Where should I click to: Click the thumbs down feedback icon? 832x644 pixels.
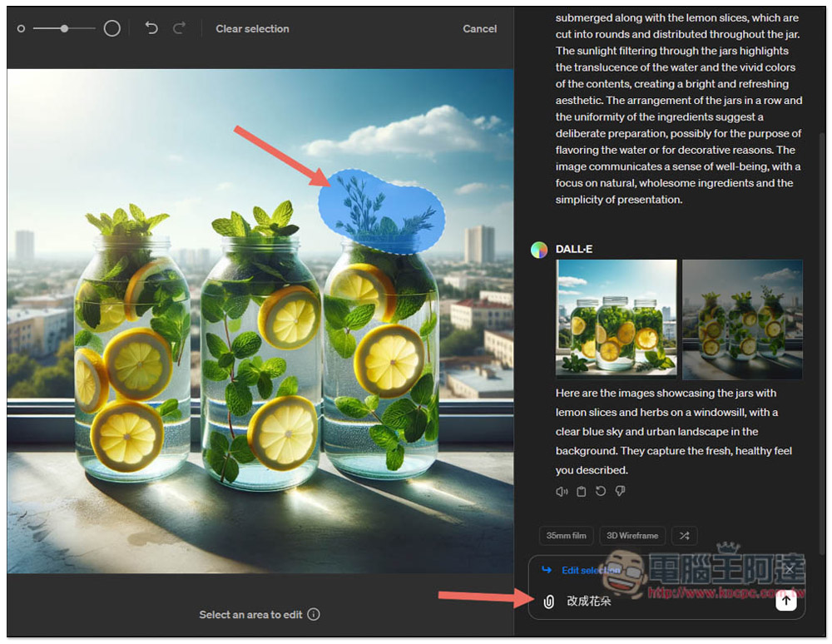tap(620, 492)
